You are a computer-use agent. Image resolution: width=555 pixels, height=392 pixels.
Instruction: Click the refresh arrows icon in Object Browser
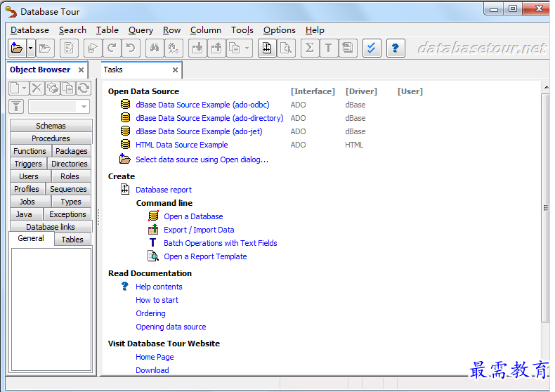[x=84, y=88]
